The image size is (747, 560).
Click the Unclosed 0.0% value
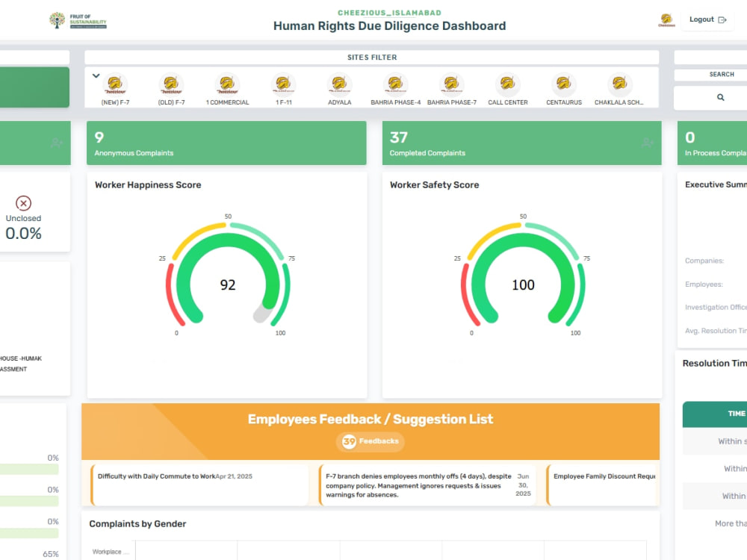(23, 233)
